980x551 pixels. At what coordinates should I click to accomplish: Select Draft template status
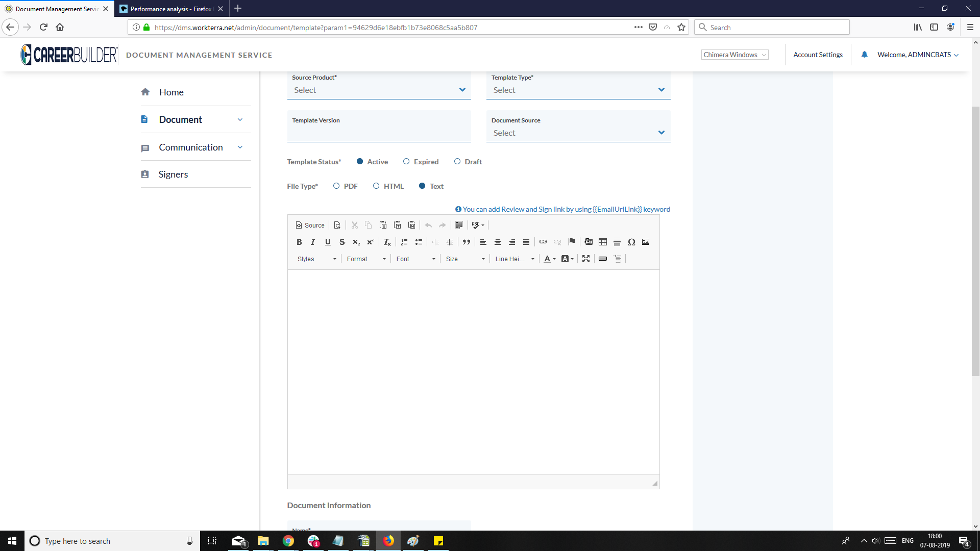pyautogui.click(x=457, y=162)
